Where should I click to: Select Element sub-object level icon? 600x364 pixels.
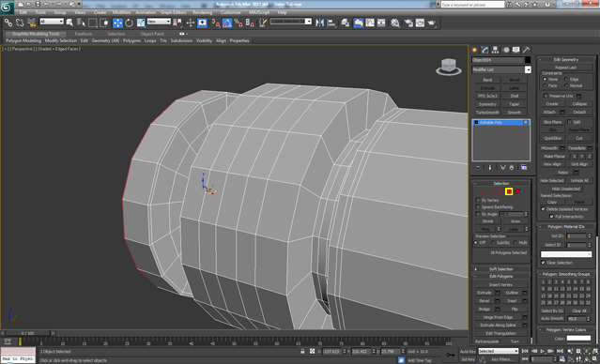pyautogui.click(x=517, y=191)
